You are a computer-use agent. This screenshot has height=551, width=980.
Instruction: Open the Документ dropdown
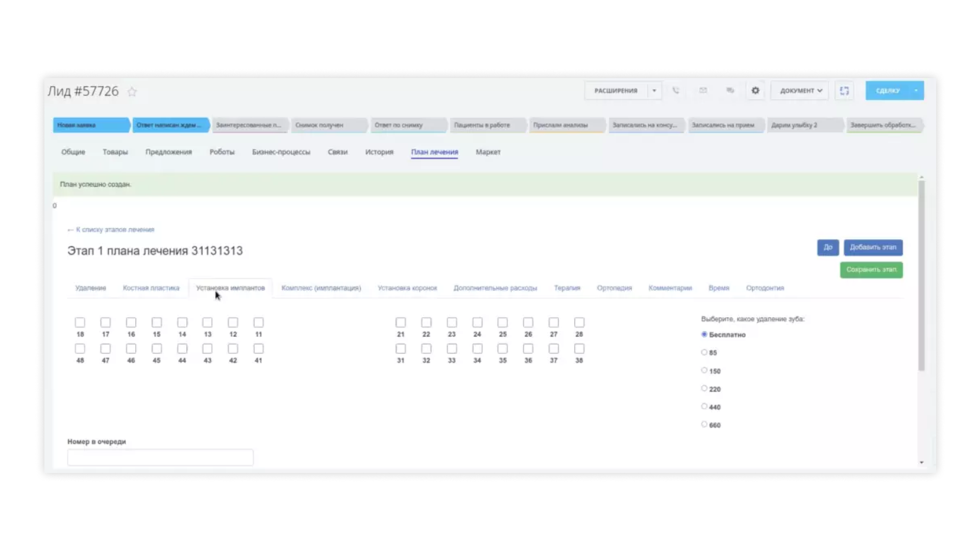pyautogui.click(x=800, y=91)
